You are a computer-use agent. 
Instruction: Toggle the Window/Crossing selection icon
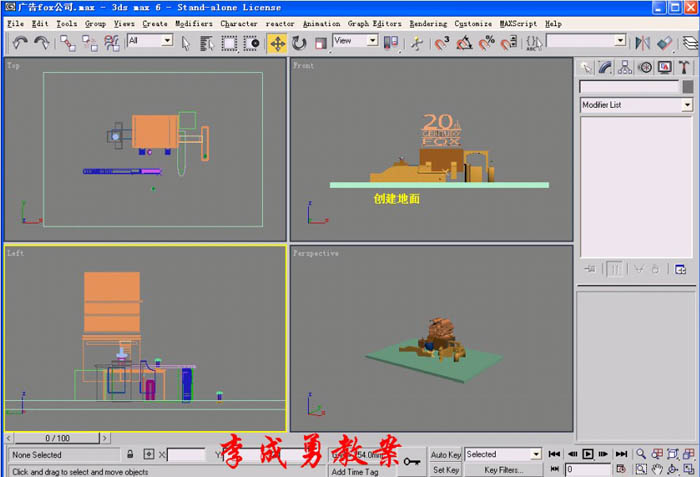pyautogui.click(x=251, y=43)
